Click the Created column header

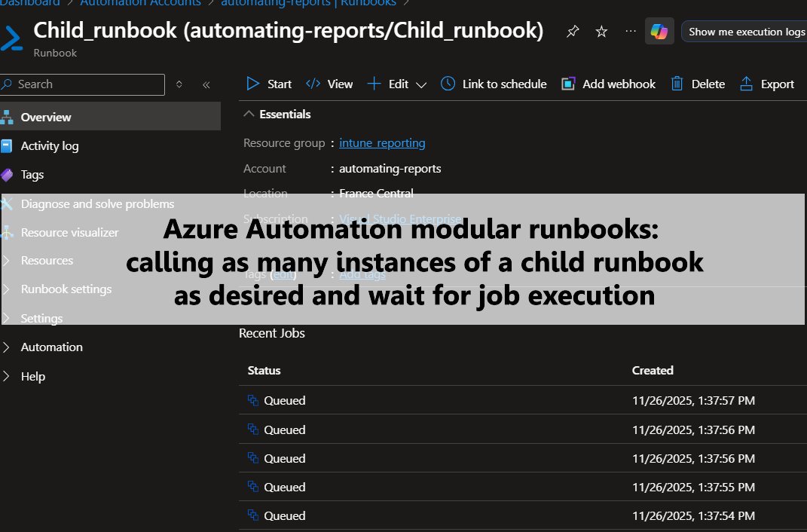[653, 371]
